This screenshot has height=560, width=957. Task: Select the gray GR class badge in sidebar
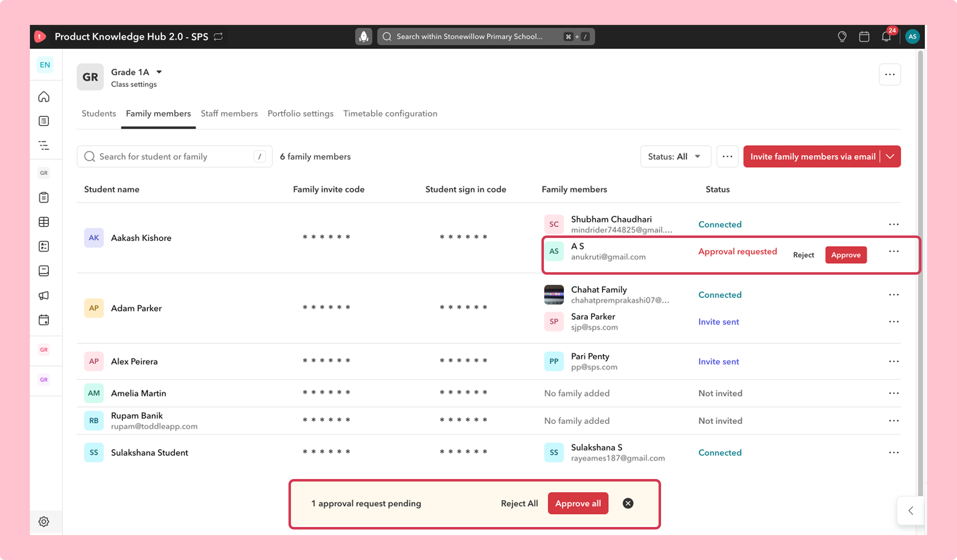(x=44, y=173)
